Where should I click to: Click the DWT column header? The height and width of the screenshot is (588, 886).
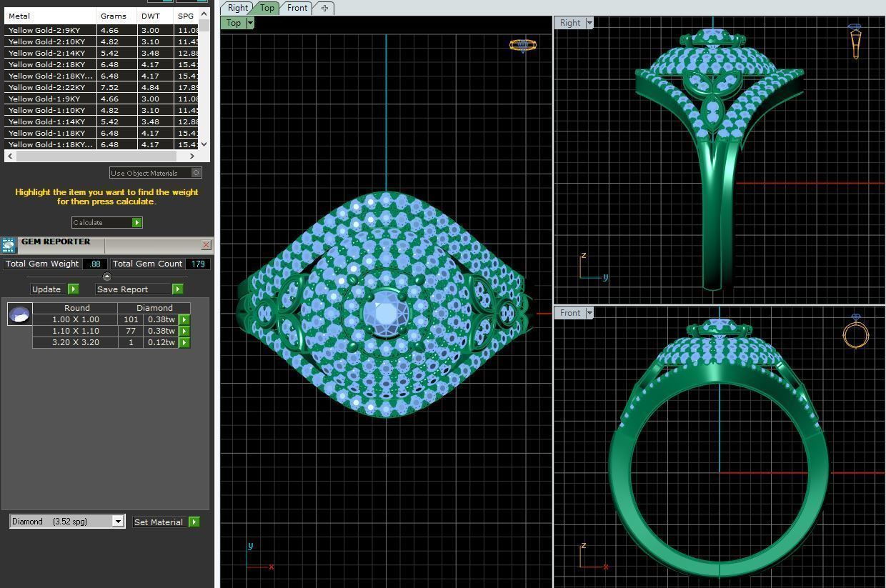155,16
